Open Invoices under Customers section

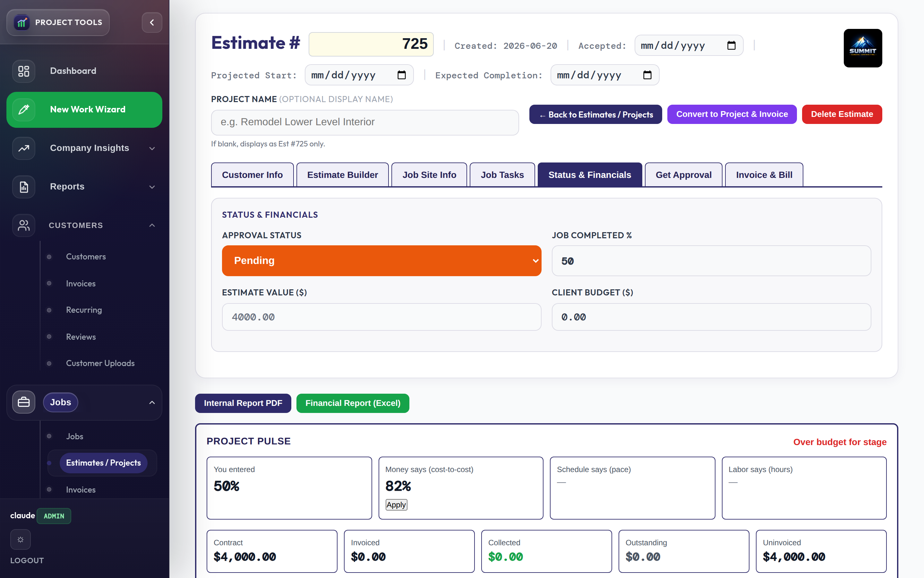pos(81,284)
